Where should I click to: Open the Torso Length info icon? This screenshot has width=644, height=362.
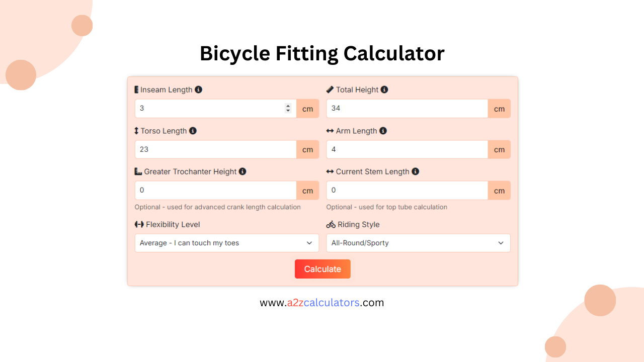[193, 131]
